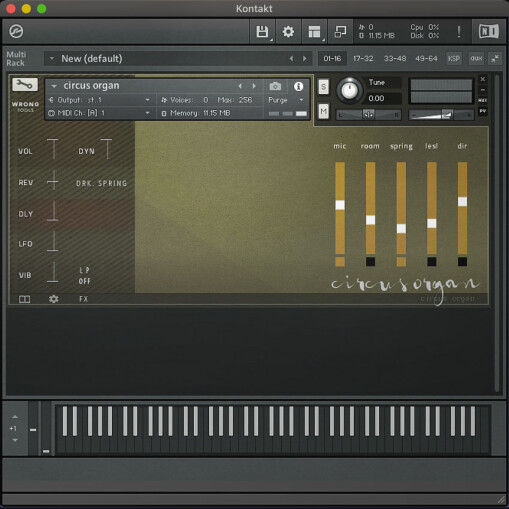Viewport: 509px width, 509px height.
Task: Solo the circus organ instrument
Action: coord(323,87)
